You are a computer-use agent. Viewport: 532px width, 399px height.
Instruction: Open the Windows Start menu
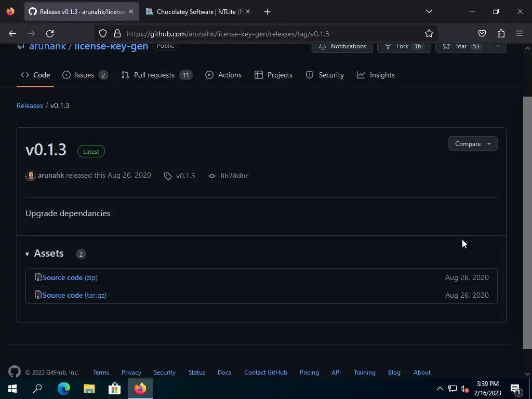point(12,389)
